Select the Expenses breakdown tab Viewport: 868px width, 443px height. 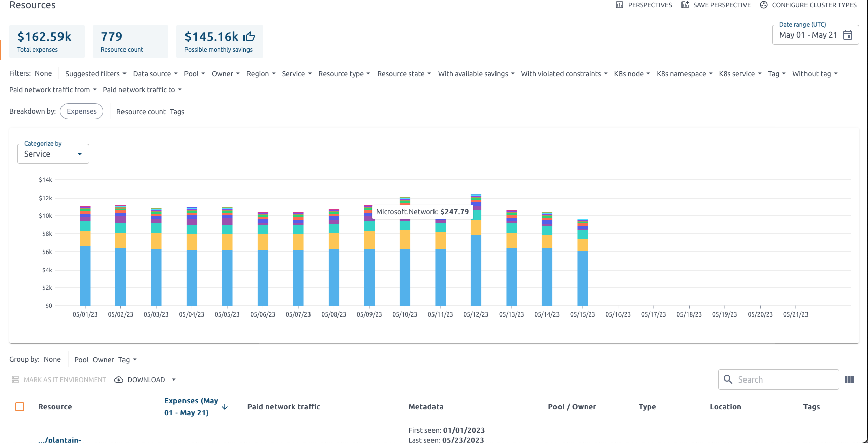pyautogui.click(x=82, y=111)
